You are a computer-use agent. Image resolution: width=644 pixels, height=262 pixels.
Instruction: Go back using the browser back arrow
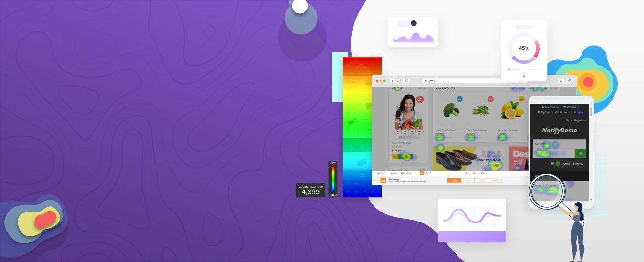(x=392, y=81)
